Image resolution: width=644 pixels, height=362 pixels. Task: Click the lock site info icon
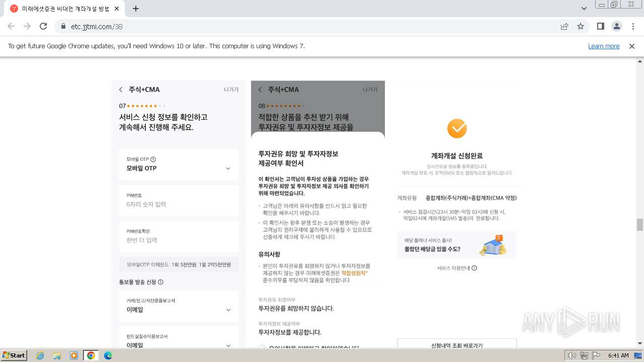[x=63, y=26]
